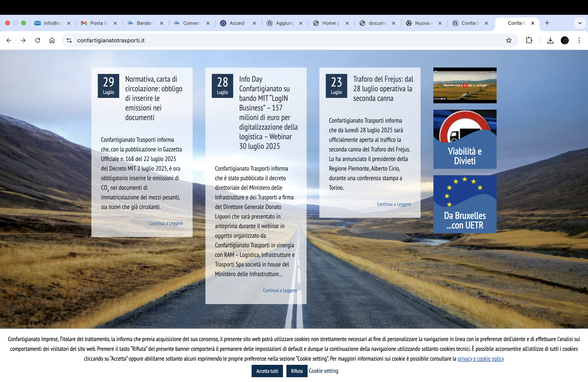Close the Aggiung tab
This screenshot has height=382, width=588.
pyautogui.click(x=301, y=23)
